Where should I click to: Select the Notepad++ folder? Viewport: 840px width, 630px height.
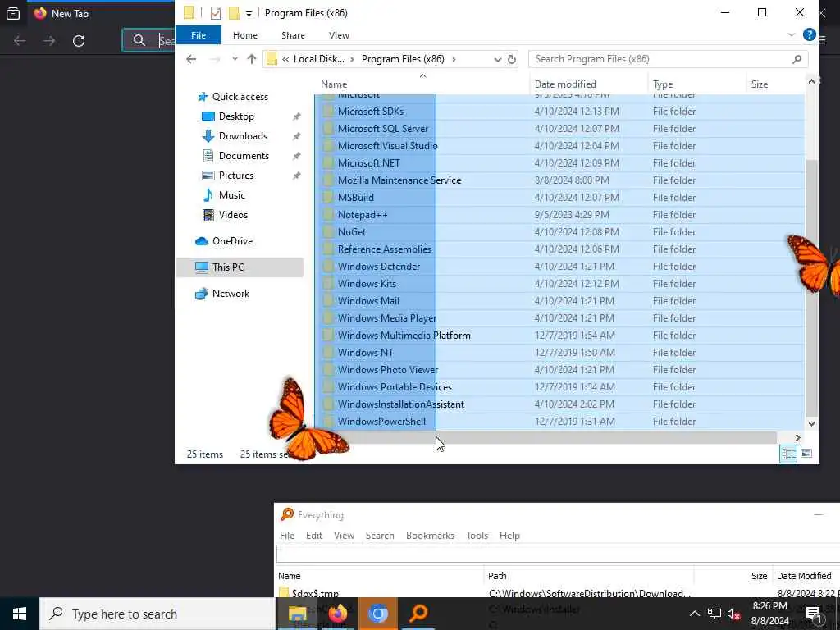[559, 215]
